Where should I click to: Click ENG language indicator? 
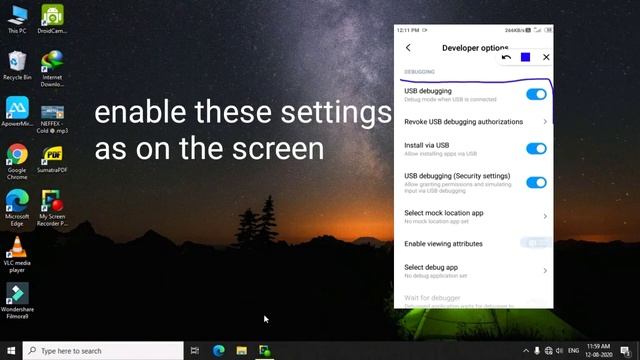click(x=573, y=351)
